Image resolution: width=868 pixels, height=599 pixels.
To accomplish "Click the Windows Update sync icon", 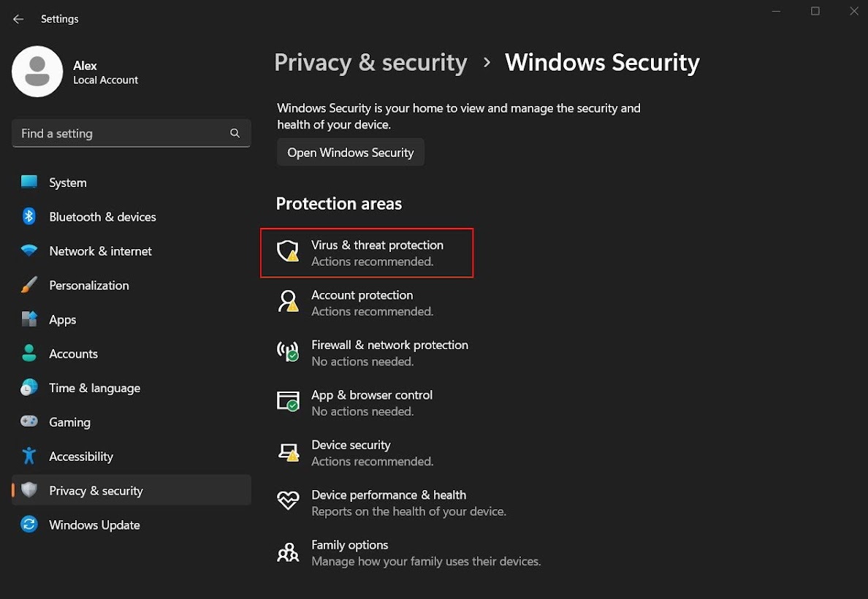I will (29, 524).
